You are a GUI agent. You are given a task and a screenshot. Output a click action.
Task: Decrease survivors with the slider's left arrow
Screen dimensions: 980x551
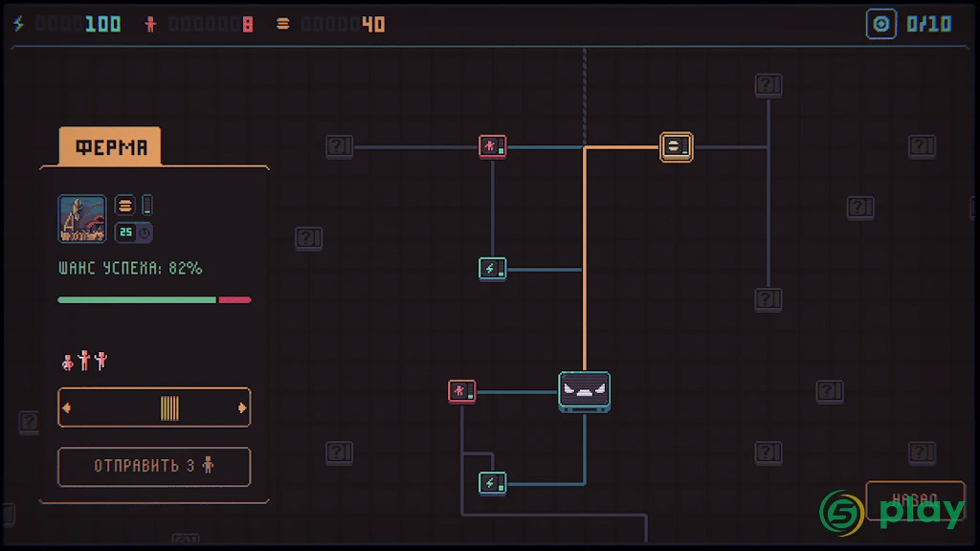click(x=67, y=408)
